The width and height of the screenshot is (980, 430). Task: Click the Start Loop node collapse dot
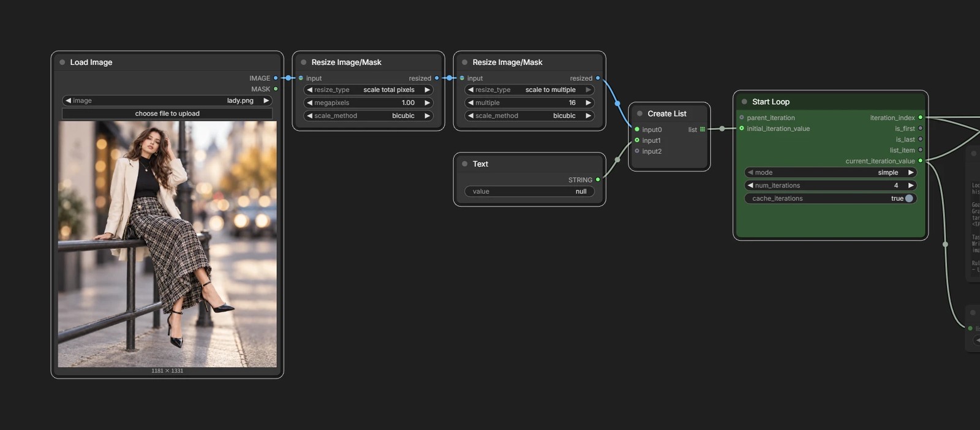coord(744,102)
